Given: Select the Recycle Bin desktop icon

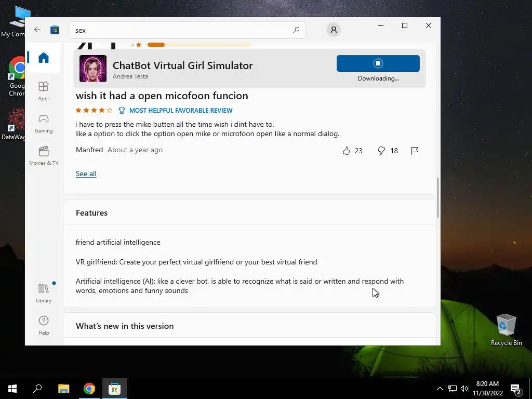Looking at the screenshot, I should [x=506, y=329].
